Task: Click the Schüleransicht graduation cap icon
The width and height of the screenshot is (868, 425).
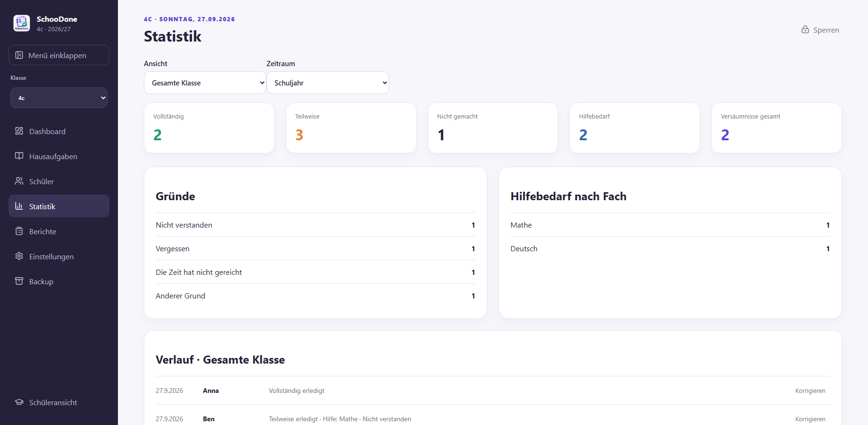Action: (x=19, y=402)
